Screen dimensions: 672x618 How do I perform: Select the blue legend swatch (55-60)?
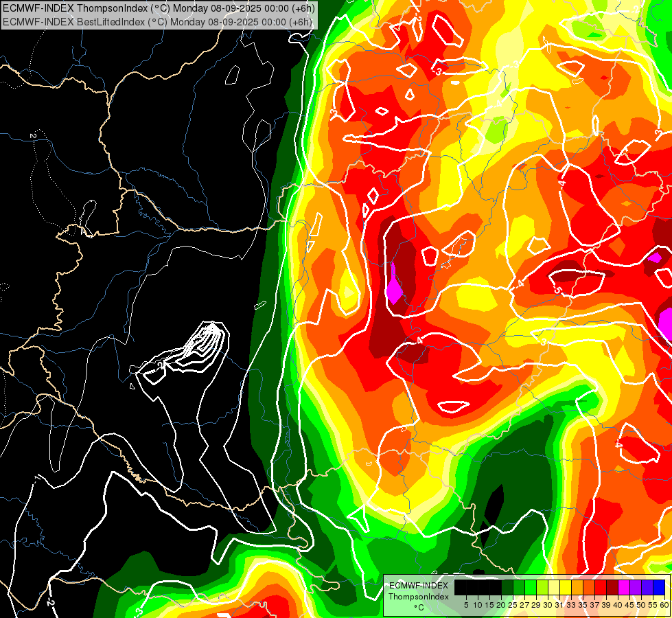tap(659, 588)
